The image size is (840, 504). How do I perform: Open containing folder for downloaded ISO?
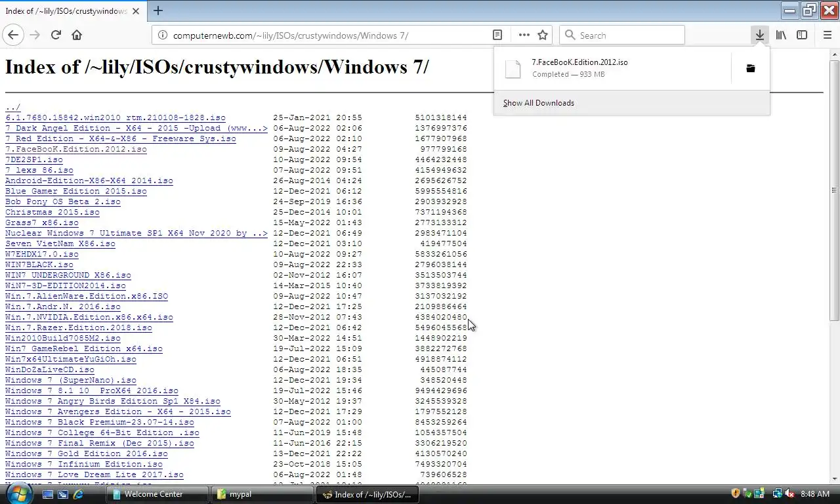[x=751, y=68]
